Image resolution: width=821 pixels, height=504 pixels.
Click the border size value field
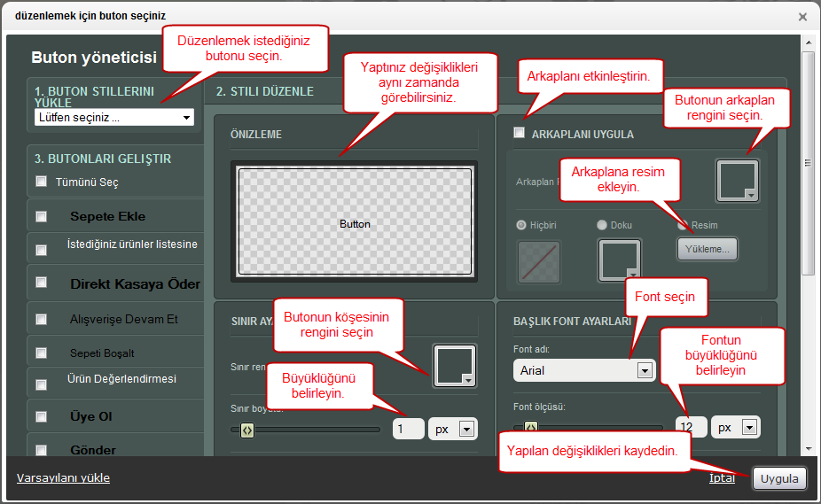[408, 429]
